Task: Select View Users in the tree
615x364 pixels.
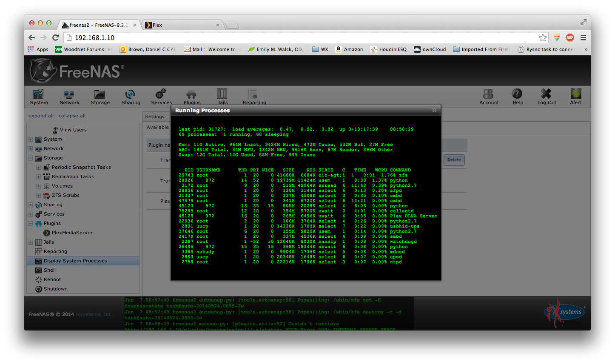Action: [x=69, y=130]
